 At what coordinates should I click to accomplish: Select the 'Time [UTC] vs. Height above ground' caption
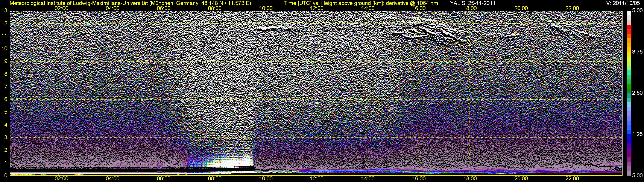coord(361,3)
